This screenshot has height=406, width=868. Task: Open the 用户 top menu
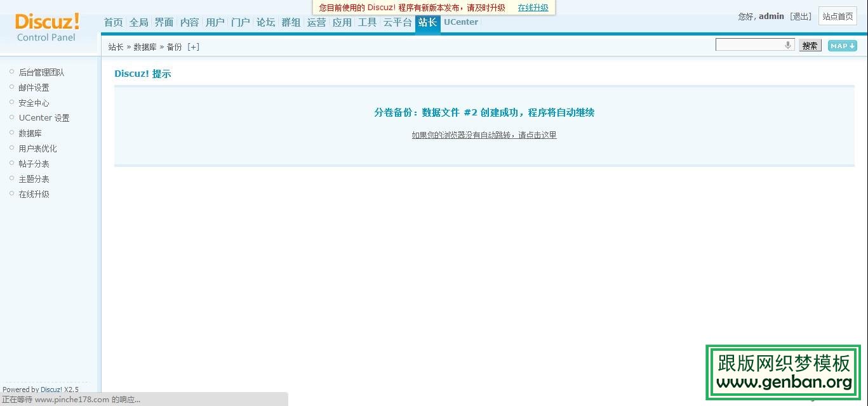[x=215, y=22]
